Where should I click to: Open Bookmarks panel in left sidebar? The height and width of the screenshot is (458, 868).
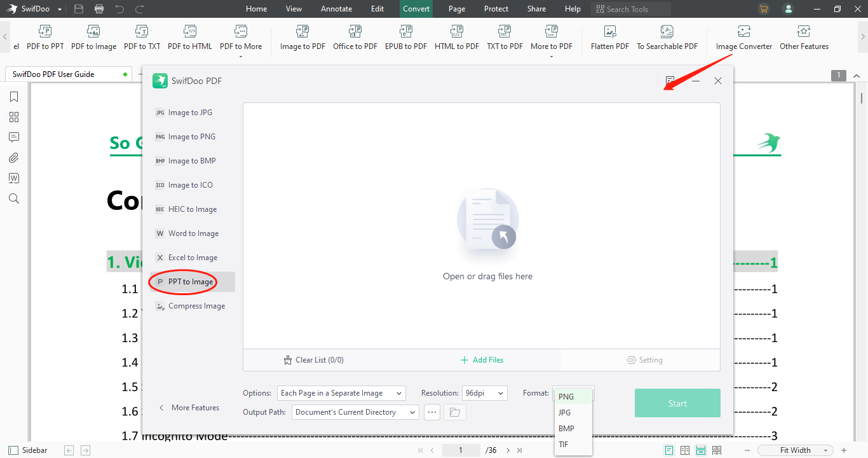[x=14, y=97]
